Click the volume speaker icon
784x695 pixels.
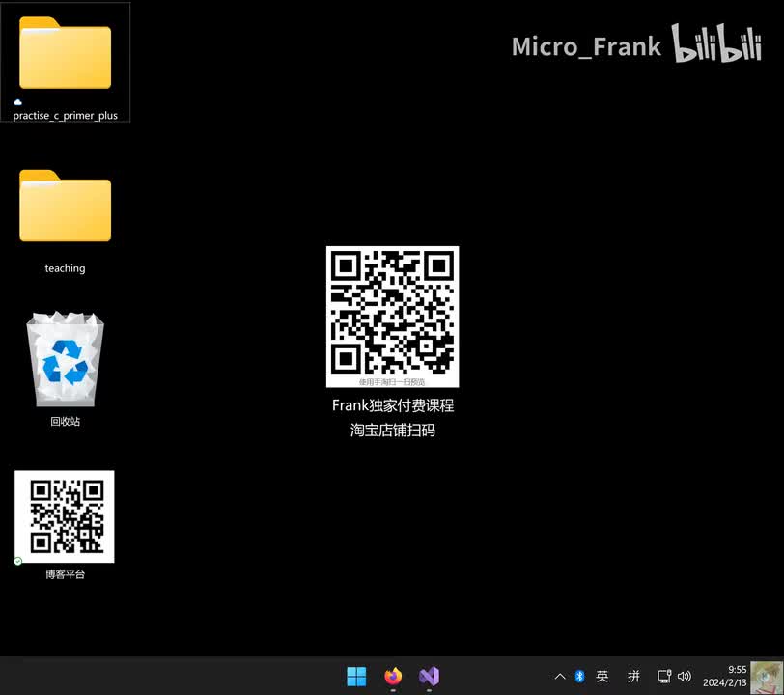684,677
